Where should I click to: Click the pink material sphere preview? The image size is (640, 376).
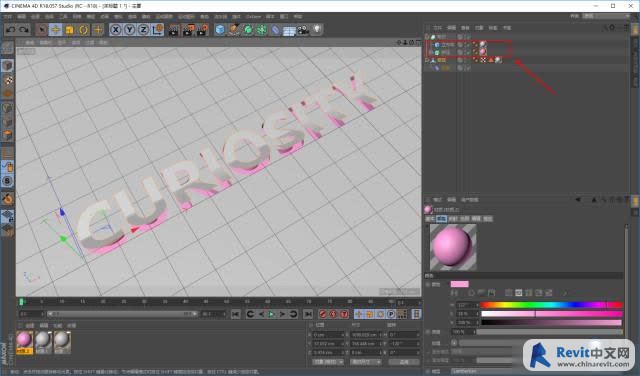(x=453, y=247)
